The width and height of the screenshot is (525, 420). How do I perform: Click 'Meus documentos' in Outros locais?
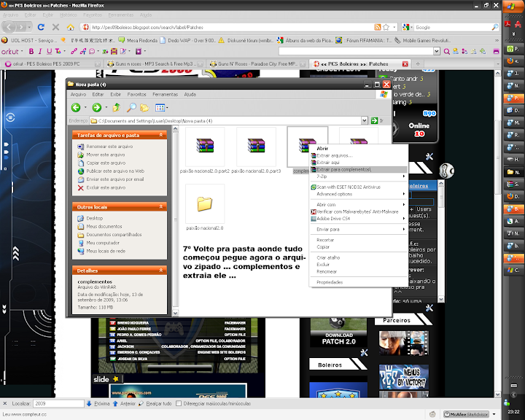pos(104,226)
